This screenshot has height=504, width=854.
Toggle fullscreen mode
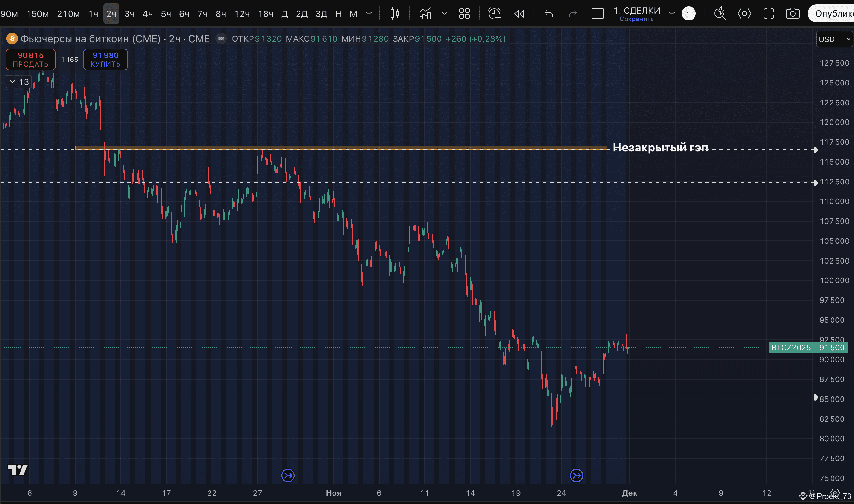coord(768,13)
